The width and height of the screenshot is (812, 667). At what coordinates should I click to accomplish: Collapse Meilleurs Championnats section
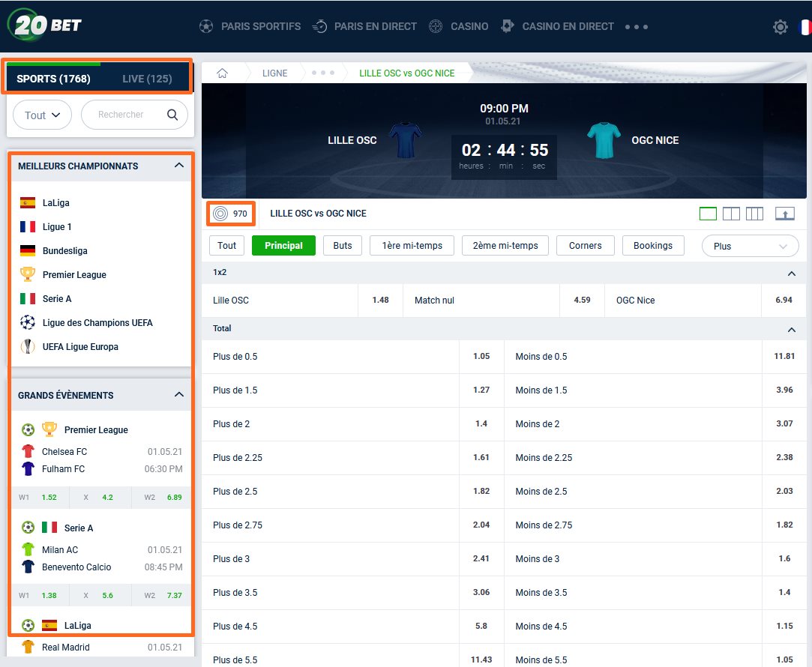[x=179, y=165]
